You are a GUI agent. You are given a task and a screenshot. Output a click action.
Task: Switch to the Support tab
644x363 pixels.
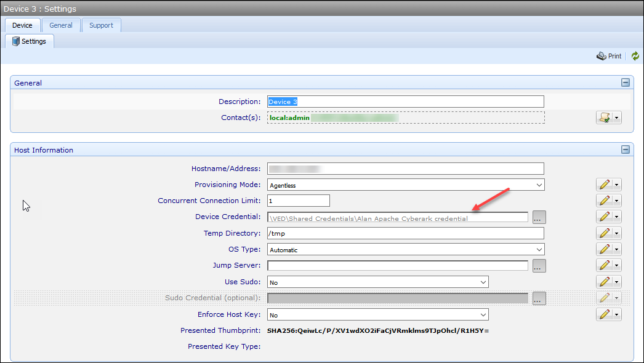click(x=101, y=25)
